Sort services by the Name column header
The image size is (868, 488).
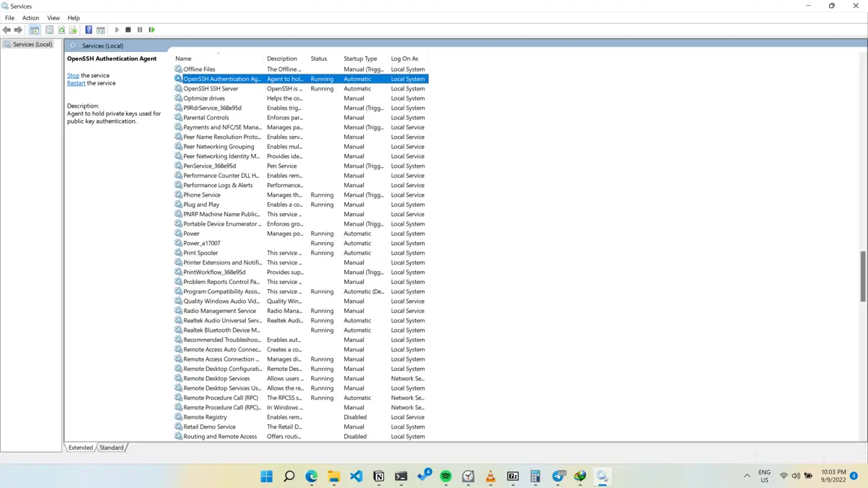(218, 59)
